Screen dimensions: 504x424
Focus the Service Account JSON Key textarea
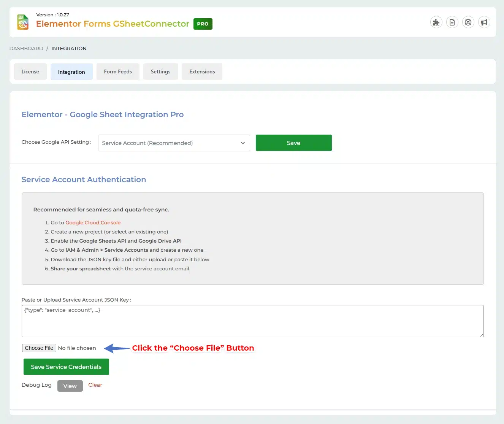coord(252,321)
